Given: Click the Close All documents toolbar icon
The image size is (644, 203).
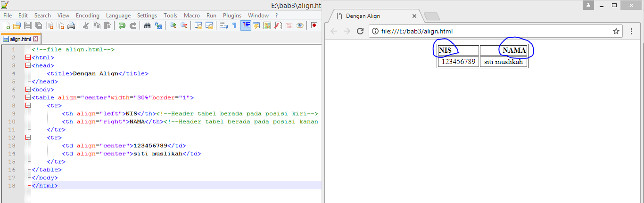Looking at the screenshot, I should coord(60,25).
